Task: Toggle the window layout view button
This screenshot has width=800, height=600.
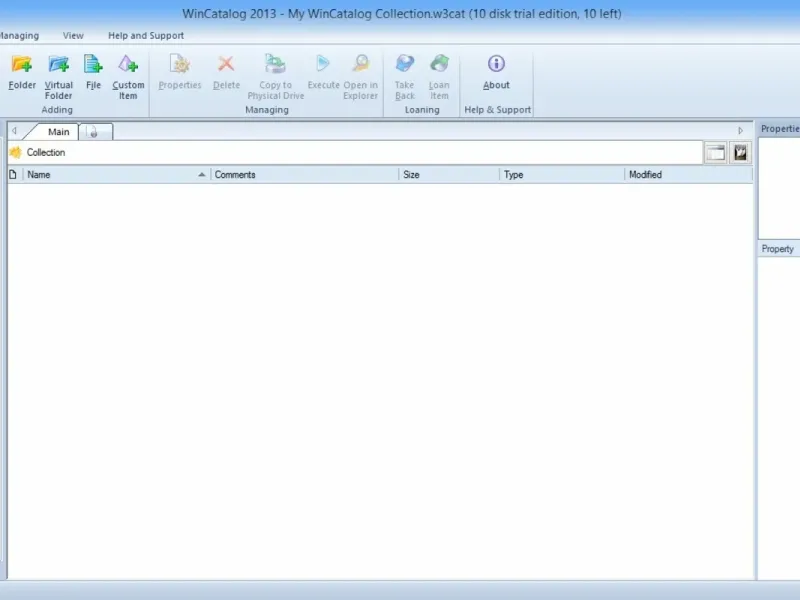Action: (x=715, y=153)
